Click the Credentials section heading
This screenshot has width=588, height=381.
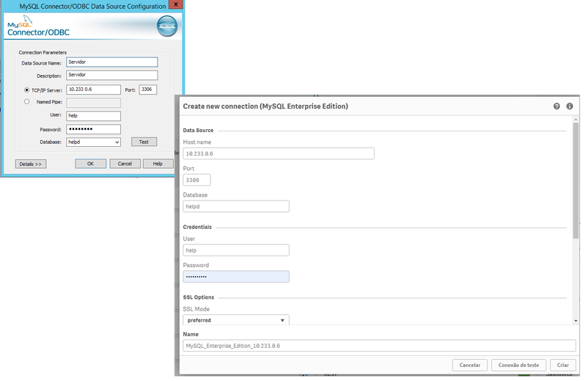click(x=197, y=227)
